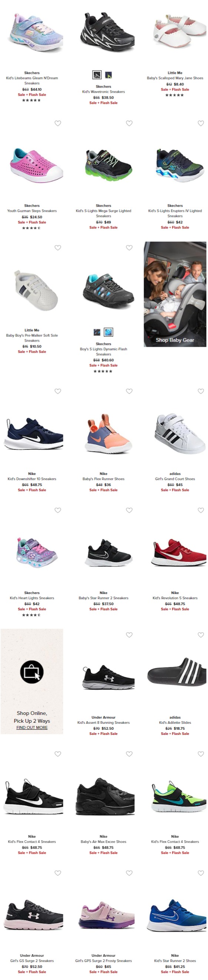Open the FIND OUT MORE link

32,728
